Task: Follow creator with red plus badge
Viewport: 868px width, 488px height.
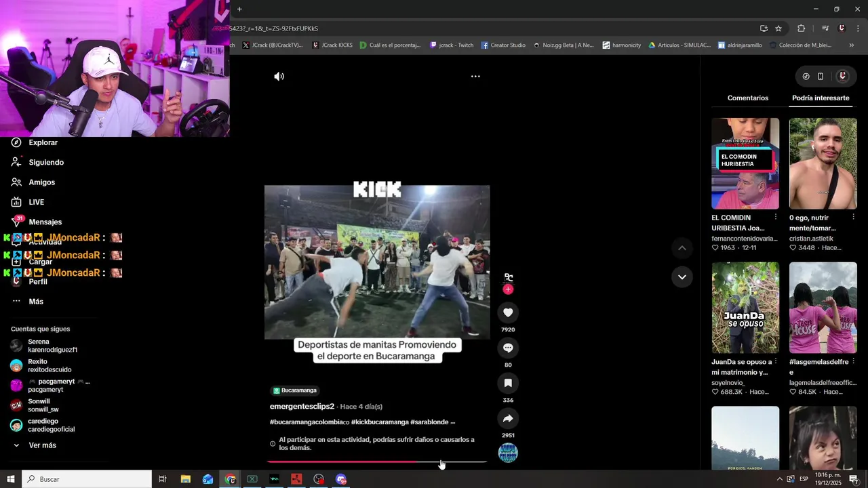Action: click(x=508, y=289)
